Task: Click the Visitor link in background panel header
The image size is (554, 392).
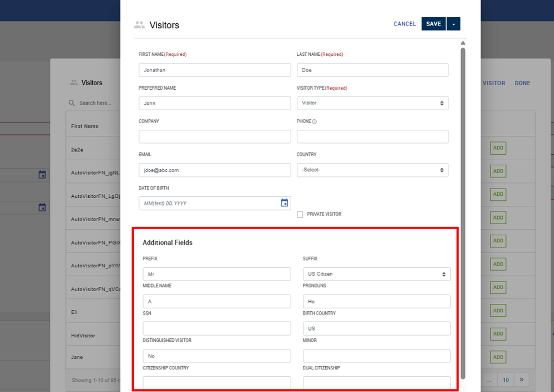Action: point(494,83)
